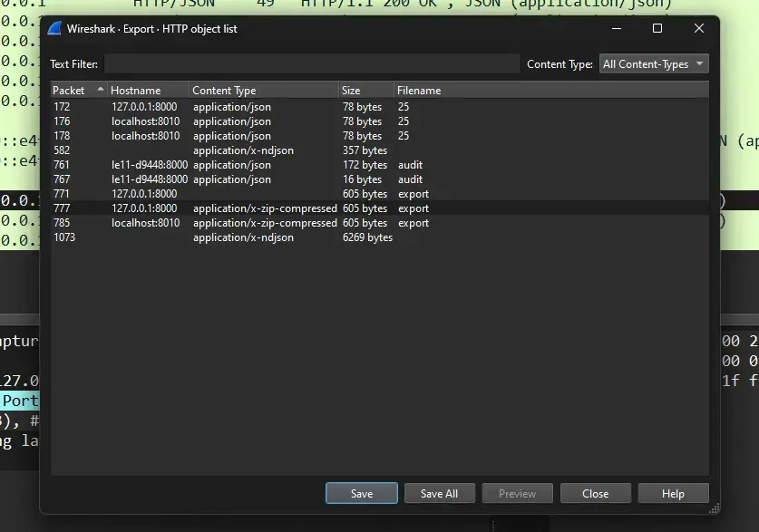This screenshot has width=759, height=532.
Task: Click the Save button
Action: [362, 493]
